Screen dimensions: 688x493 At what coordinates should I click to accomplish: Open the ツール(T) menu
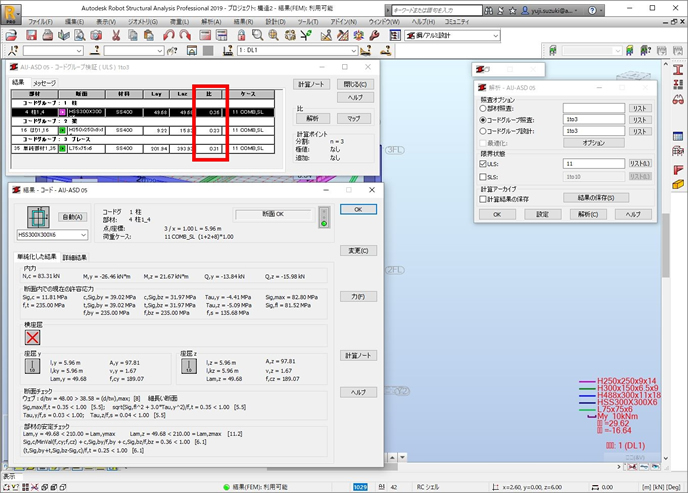[308, 21]
